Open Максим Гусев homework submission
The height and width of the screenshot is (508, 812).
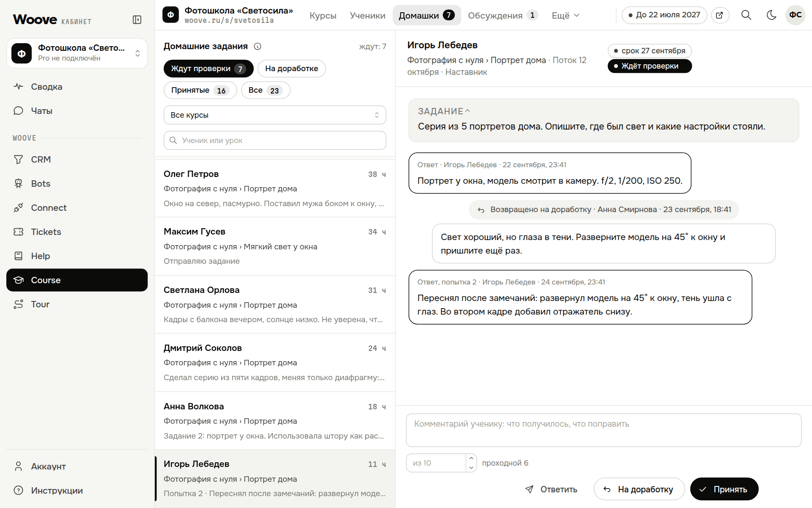pos(275,246)
